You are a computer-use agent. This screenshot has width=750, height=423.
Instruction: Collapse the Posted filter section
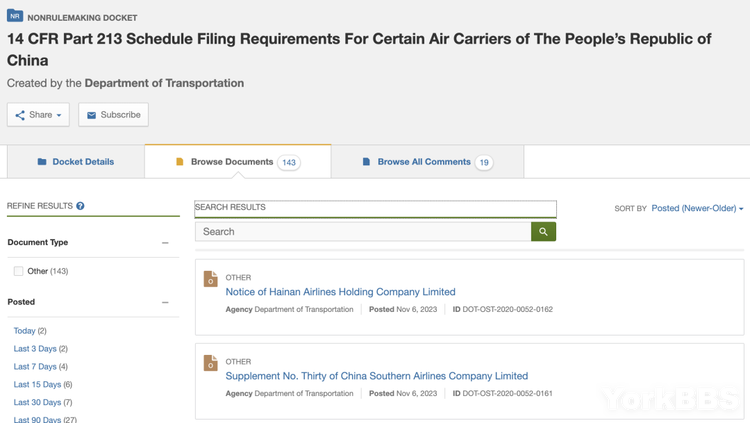pos(165,302)
